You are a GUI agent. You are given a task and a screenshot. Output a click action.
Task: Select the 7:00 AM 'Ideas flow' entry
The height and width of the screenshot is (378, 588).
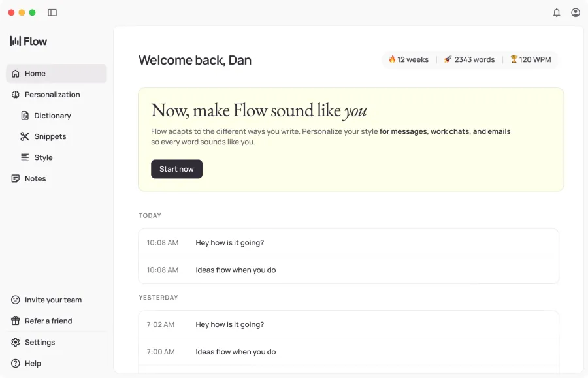tap(236, 352)
